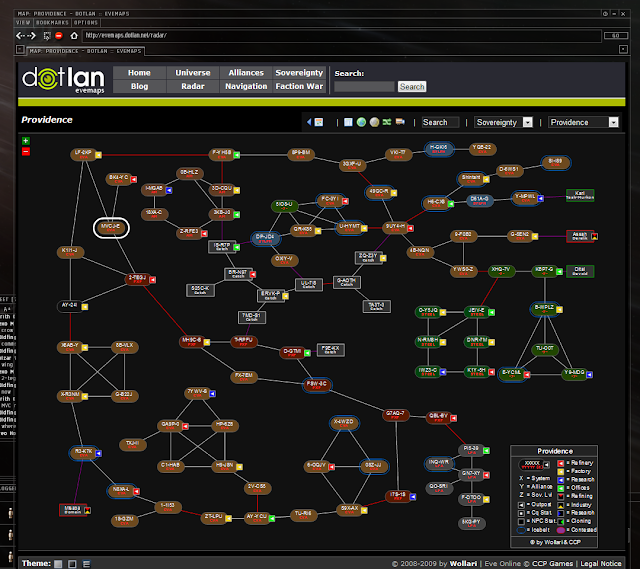Click the red outpost icon beside 9UY4-H
The width and height of the screenshot is (640, 569).
(x=411, y=229)
